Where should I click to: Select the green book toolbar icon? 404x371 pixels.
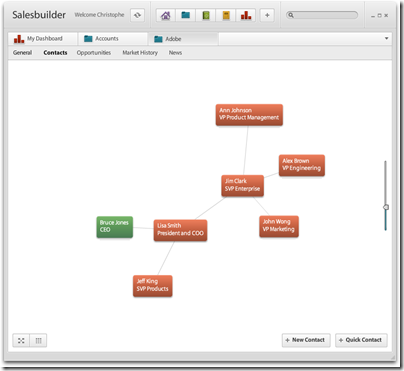click(x=206, y=15)
